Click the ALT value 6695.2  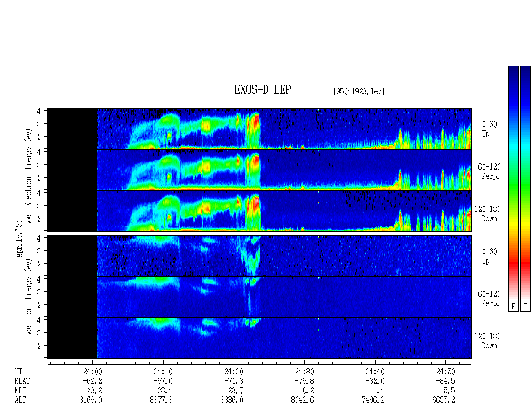(x=443, y=400)
